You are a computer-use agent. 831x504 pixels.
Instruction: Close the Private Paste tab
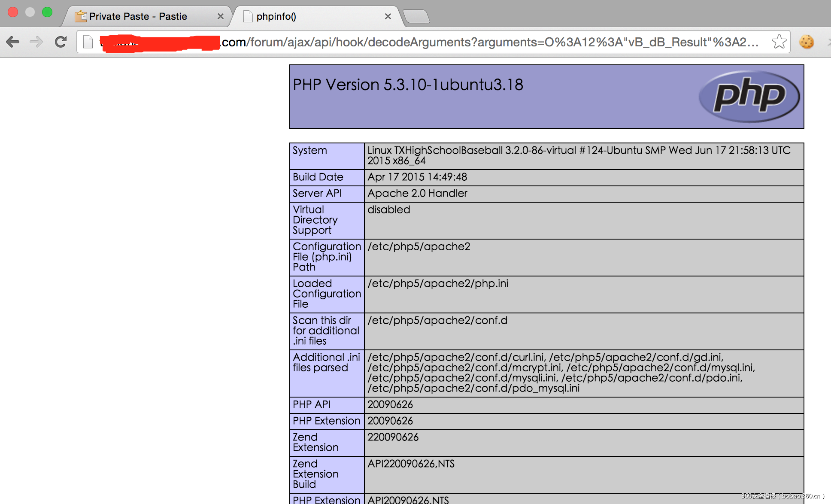point(220,16)
